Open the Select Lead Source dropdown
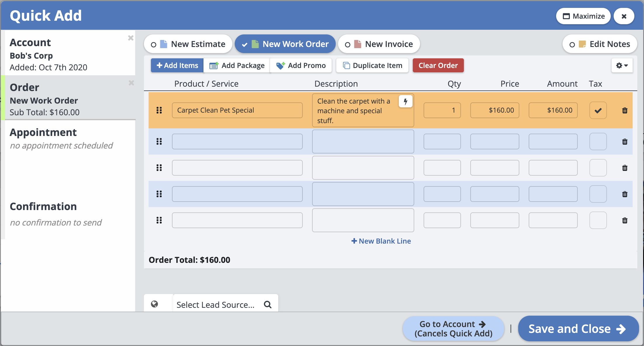Viewport: 644px width, 346px height. (x=215, y=305)
